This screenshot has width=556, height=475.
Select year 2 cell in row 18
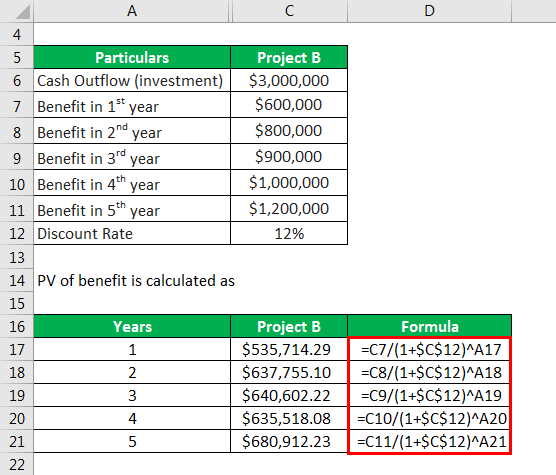[132, 373]
